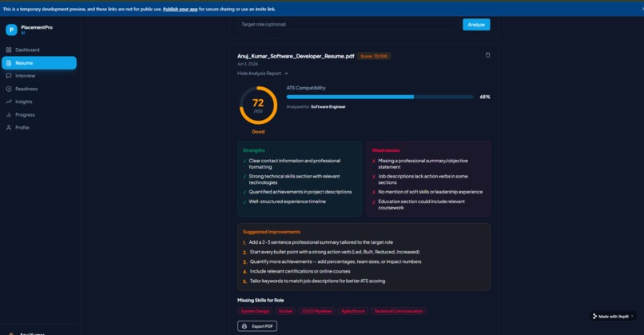
Task: Click the 68% ATS value
Action: tap(485, 97)
